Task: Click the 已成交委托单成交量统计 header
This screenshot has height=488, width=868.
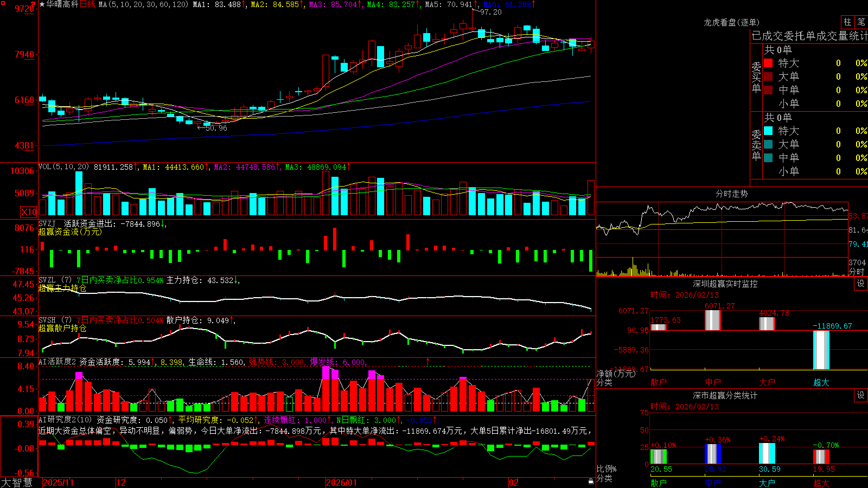Action: point(809,36)
